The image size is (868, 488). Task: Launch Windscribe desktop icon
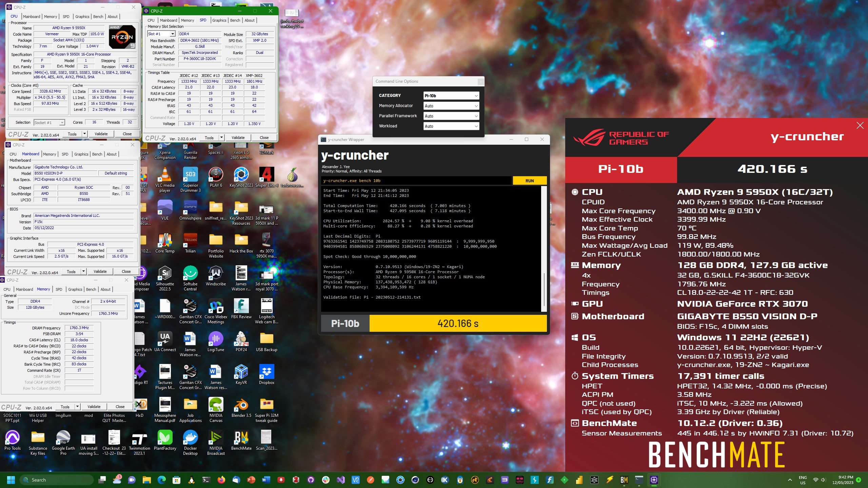coord(216,276)
